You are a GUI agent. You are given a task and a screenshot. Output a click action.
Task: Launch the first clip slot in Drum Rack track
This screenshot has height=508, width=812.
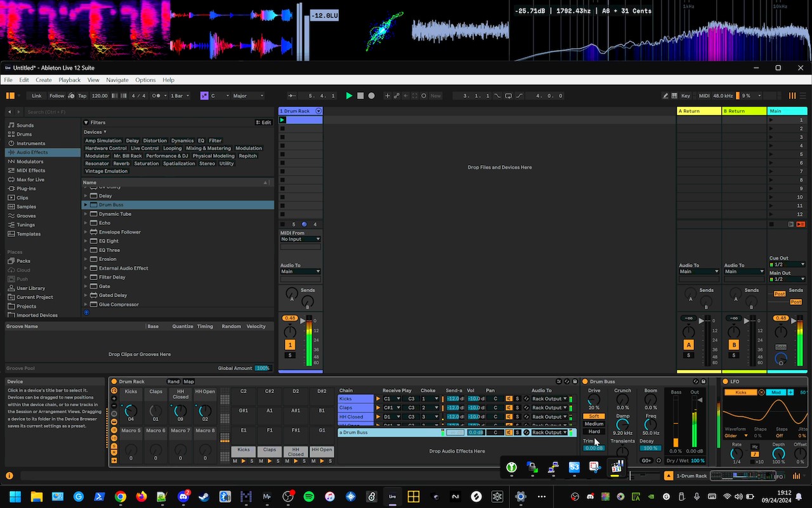[282, 120]
